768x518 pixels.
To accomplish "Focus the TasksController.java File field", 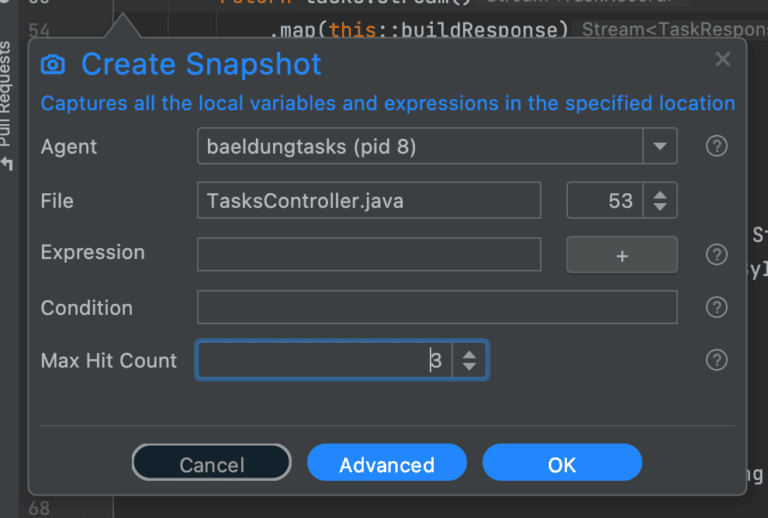I will click(368, 201).
